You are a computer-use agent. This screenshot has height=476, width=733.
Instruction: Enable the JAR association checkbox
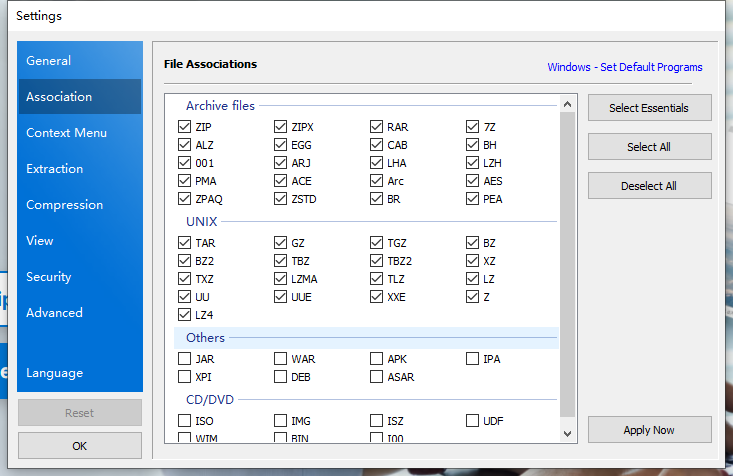pyautogui.click(x=184, y=359)
